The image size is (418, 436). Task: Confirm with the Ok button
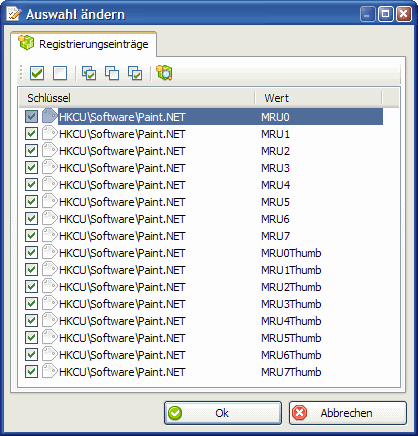click(223, 413)
